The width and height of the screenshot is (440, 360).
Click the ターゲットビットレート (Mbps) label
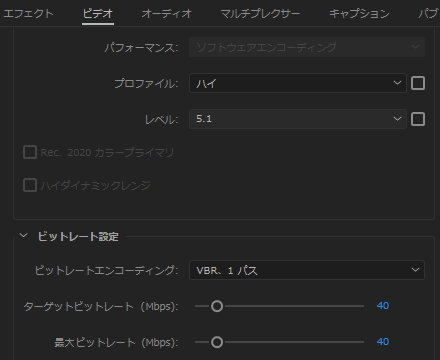[101, 306]
